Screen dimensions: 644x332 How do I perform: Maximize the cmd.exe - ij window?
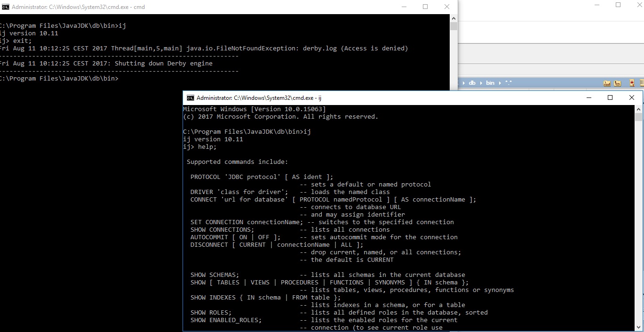coord(610,98)
